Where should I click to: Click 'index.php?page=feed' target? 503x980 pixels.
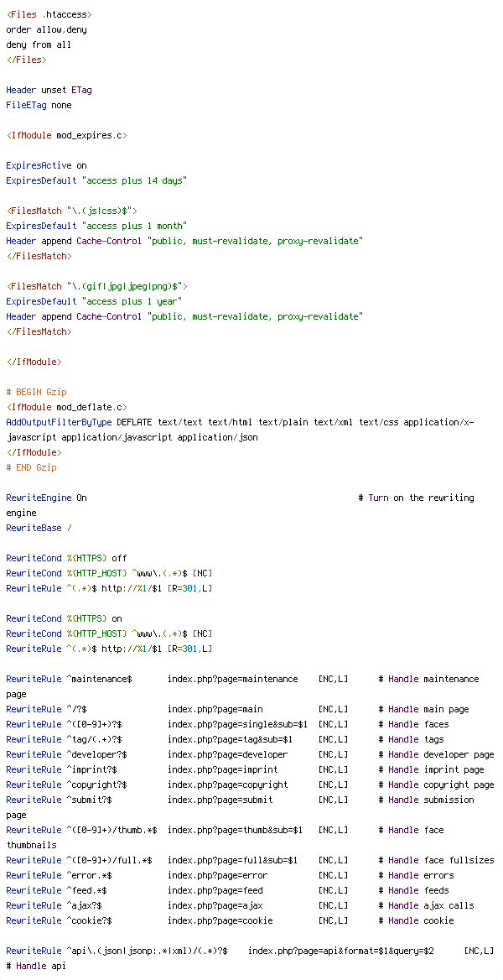tap(215, 890)
